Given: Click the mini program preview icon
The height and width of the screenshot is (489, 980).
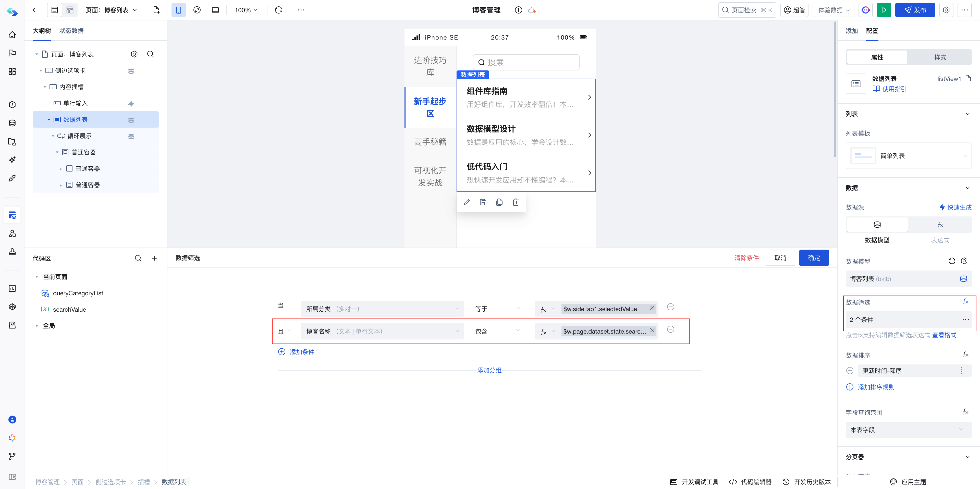Looking at the screenshot, I should click(197, 10).
